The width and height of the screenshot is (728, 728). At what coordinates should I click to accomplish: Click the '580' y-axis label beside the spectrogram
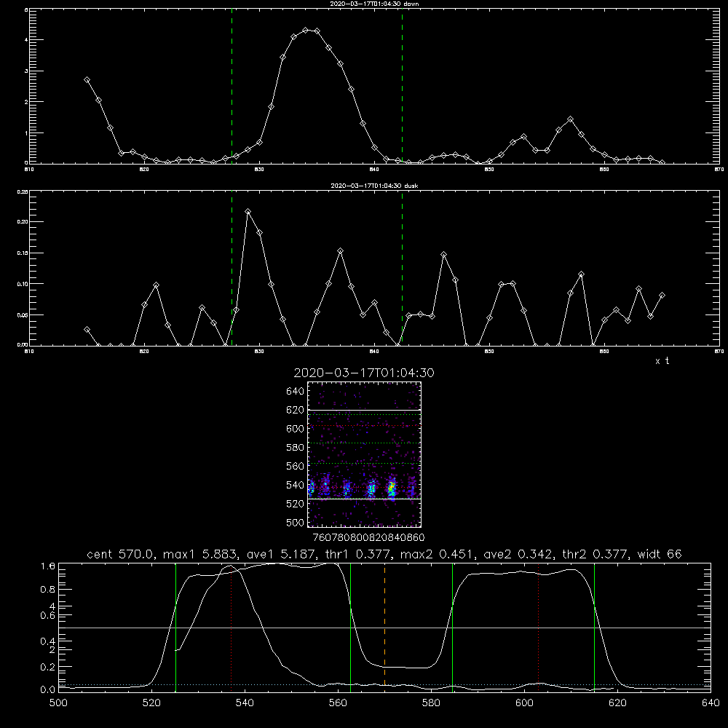click(x=295, y=448)
